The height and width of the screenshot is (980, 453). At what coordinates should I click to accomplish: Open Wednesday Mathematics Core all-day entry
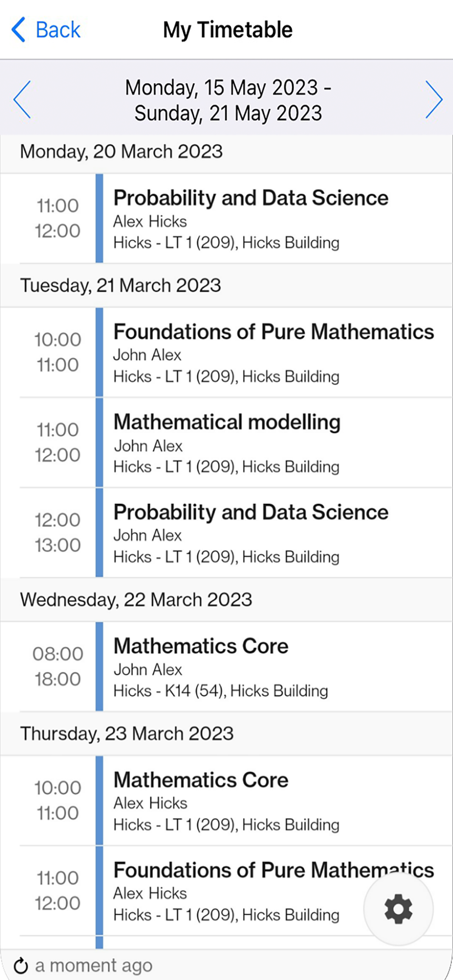[x=226, y=666]
